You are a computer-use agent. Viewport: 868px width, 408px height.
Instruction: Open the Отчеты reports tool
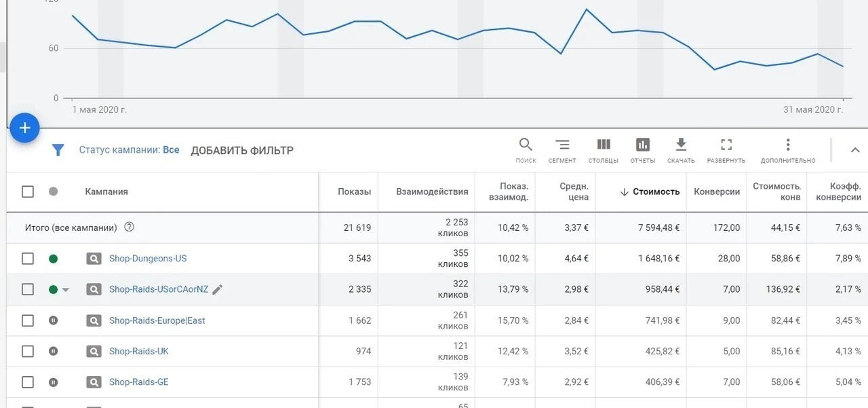(x=643, y=150)
